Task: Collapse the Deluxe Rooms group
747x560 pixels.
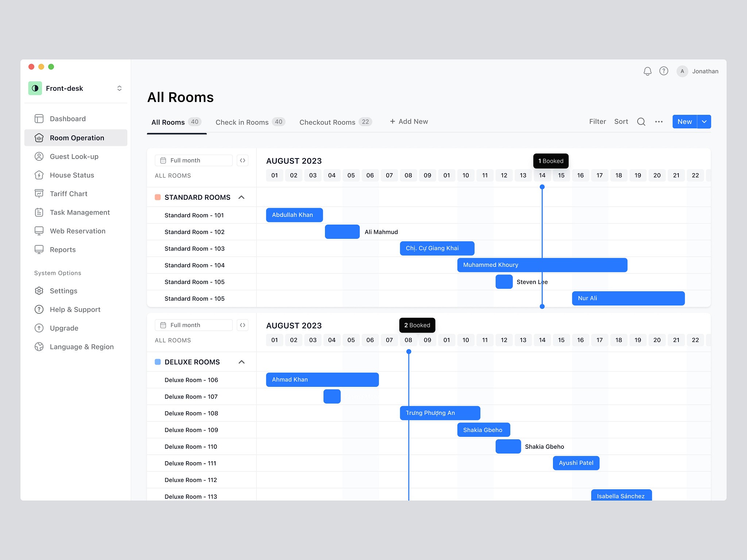Action: (241, 362)
